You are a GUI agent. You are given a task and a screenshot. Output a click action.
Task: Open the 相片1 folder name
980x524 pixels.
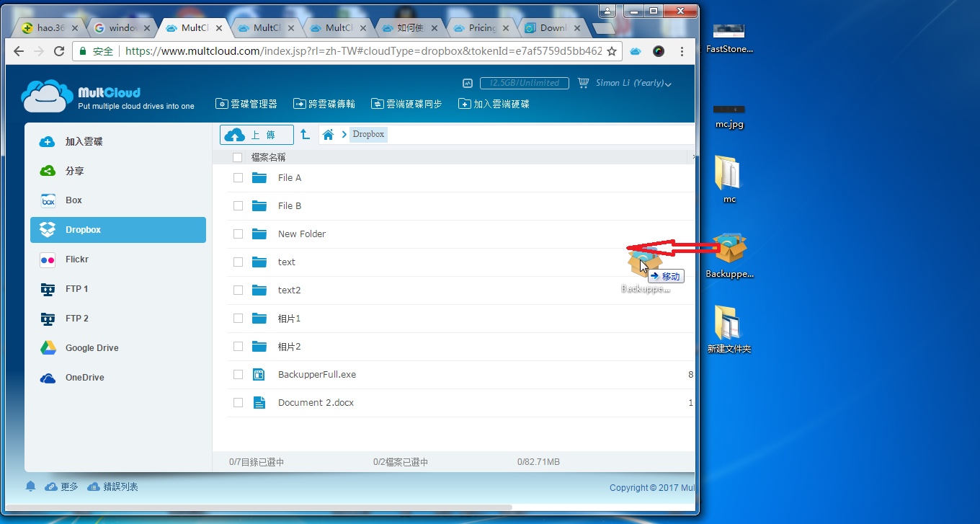pos(290,319)
